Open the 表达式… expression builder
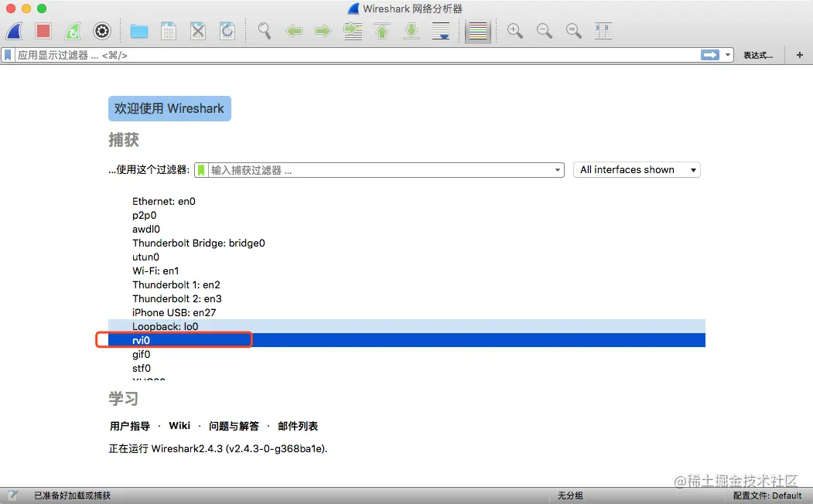The image size is (813, 504). (757, 55)
